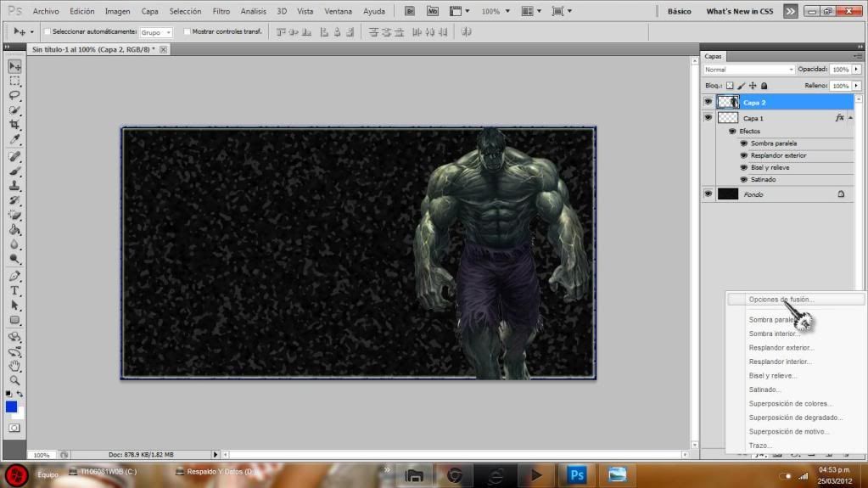868x488 pixels.
Task: Expand the workspace switcher chevrons
Action: (791, 11)
